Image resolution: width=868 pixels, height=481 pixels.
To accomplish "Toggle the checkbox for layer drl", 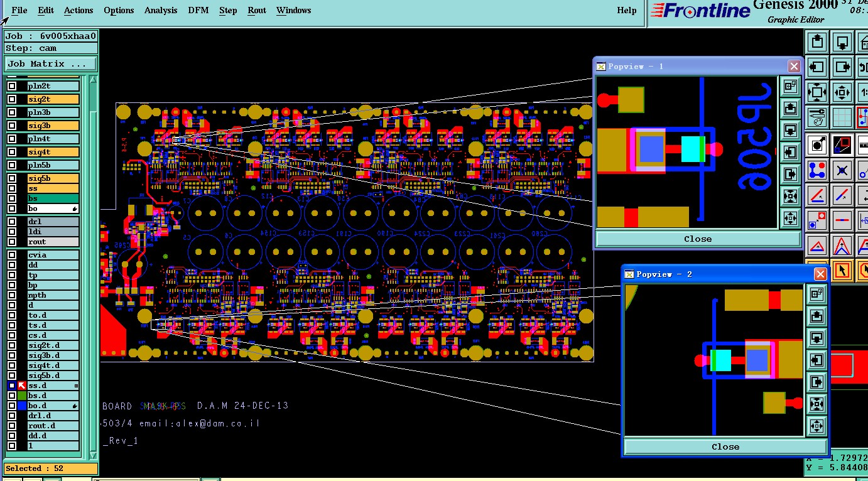I will 12,222.
